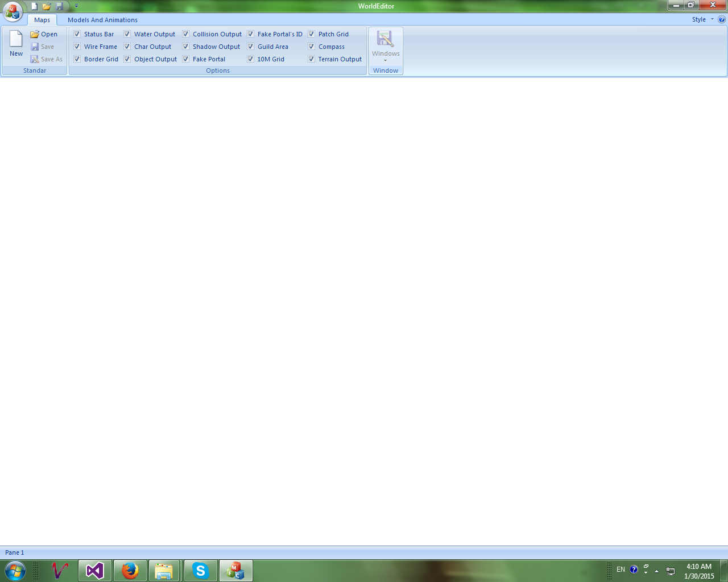Open the Windows Start menu
Screen dimensions: 728x582
(15, 571)
